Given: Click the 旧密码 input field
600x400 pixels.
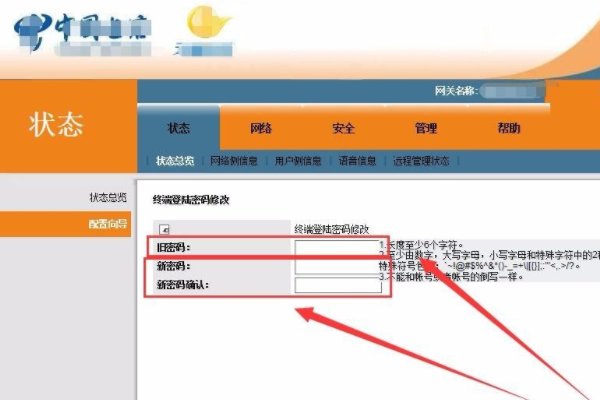Looking at the screenshot, I should (x=337, y=248).
